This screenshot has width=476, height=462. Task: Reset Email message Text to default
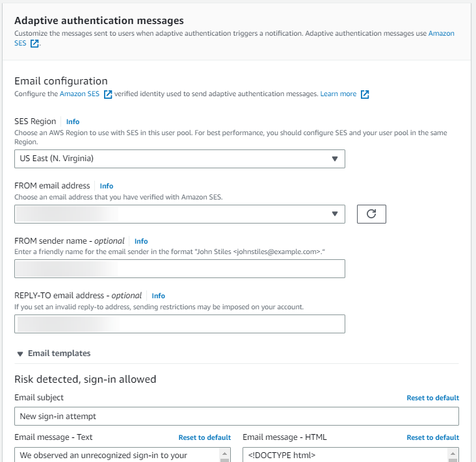coord(204,437)
